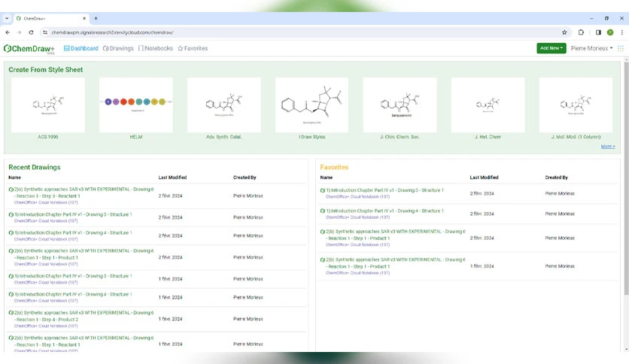Choose J. Het. Chem style sheet
This screenshot has height=364, width=629.
(x=488, y=105)
